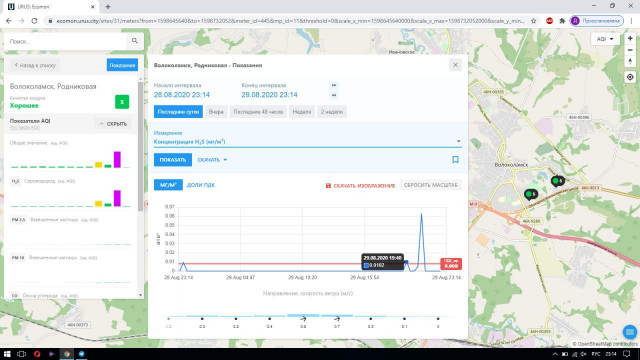The width and height of the screenshot is (640, 360).
Task: Open the chat bubble widget
Action: (630, 332)
